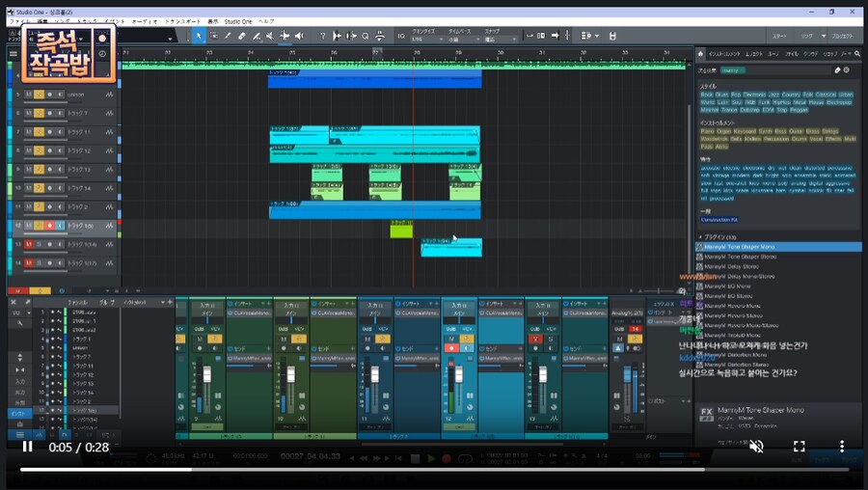
Task: Click the question mark help icon
Action: tap(323, 36)
